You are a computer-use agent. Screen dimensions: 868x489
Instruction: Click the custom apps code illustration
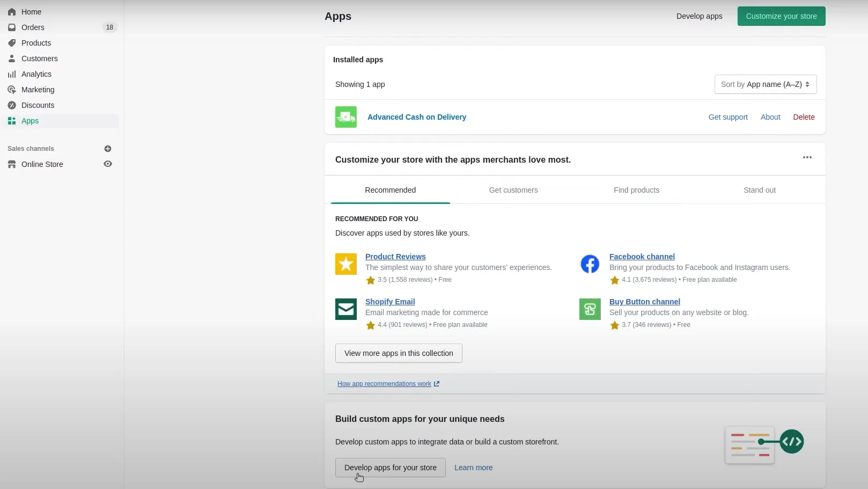tap(764, 444)
